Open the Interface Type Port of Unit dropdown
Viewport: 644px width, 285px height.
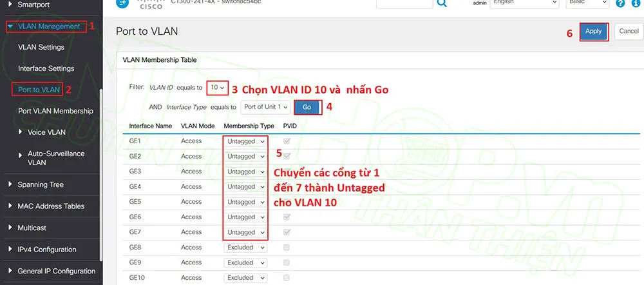click(x=266, y=107)
